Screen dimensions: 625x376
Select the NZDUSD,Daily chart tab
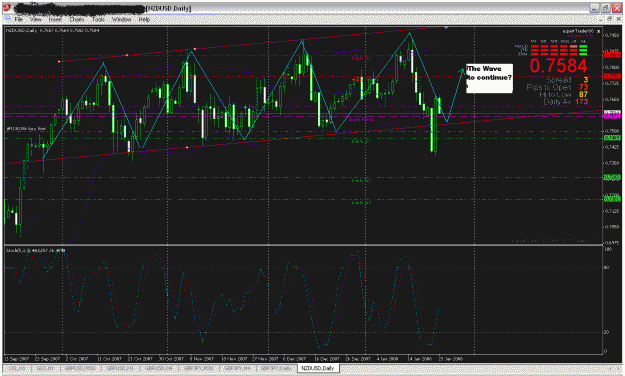tap(317, 368)
